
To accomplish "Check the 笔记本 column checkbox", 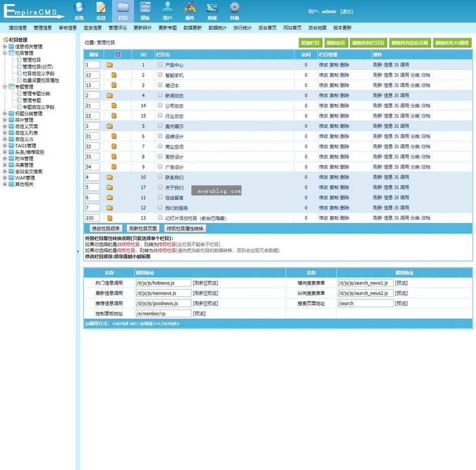I will point(160,85).
